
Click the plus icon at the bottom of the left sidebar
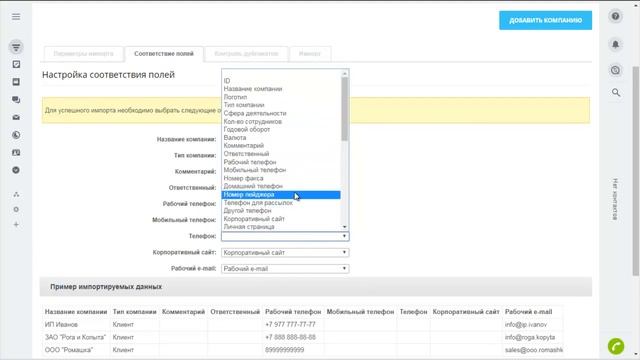[16, 224]
